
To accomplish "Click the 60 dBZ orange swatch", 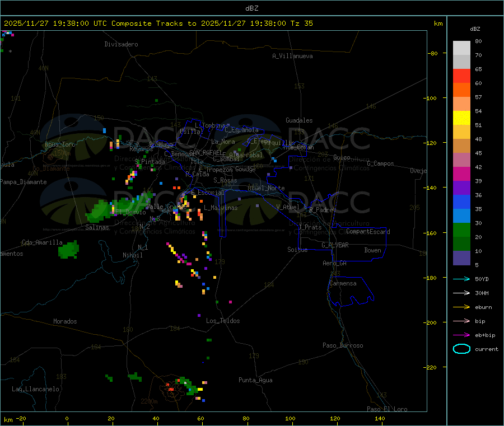I will coord(461,90).
